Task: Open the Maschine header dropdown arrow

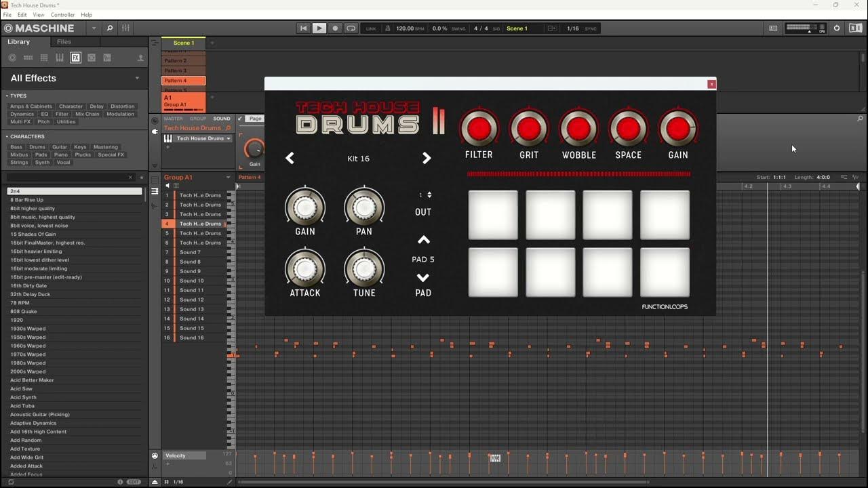Action: (x=94, y=28)
